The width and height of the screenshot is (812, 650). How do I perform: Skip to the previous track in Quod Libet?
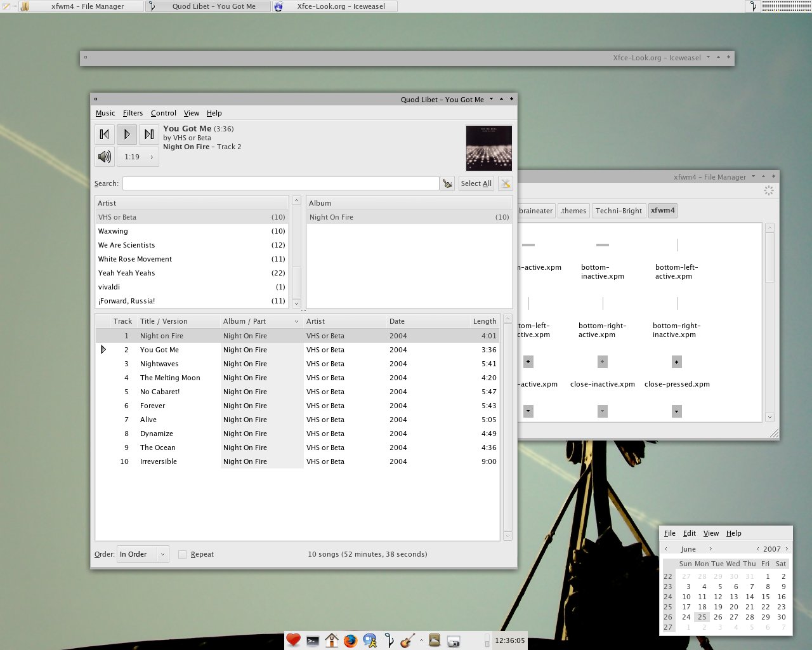point(105,134)
